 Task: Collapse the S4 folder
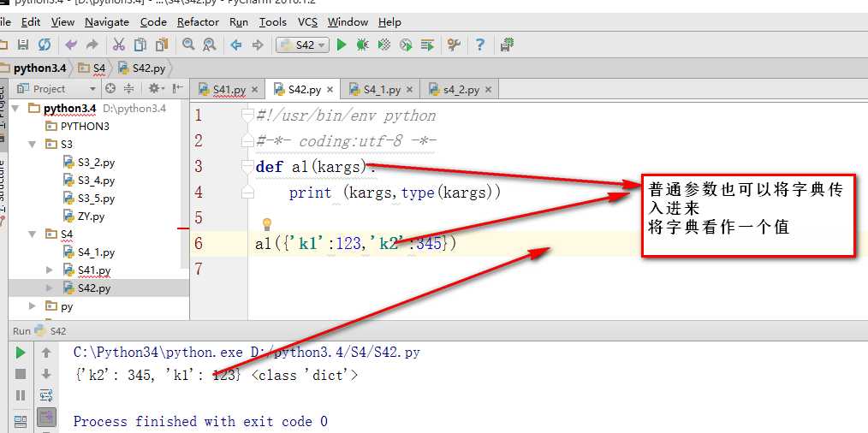coord(33,234)
